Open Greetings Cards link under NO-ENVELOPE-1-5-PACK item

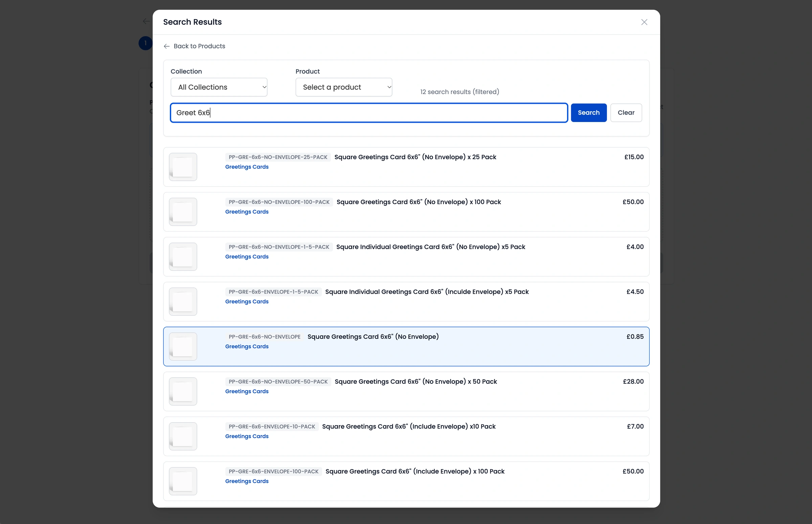[247, 257]
